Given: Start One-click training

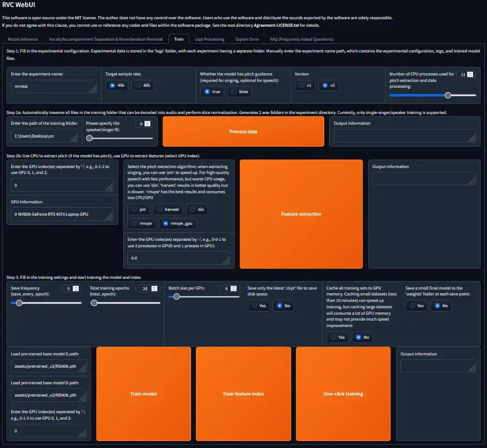Looking at the screenshot, I should pos(343,394).
